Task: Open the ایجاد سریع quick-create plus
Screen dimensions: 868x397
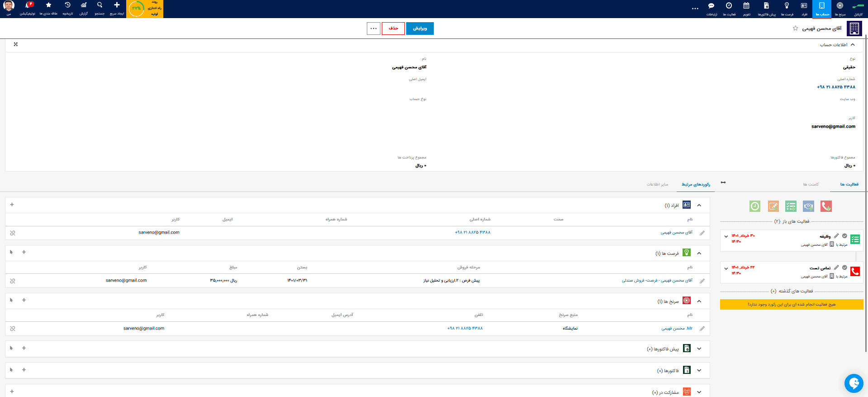Action: pos(117,9)
